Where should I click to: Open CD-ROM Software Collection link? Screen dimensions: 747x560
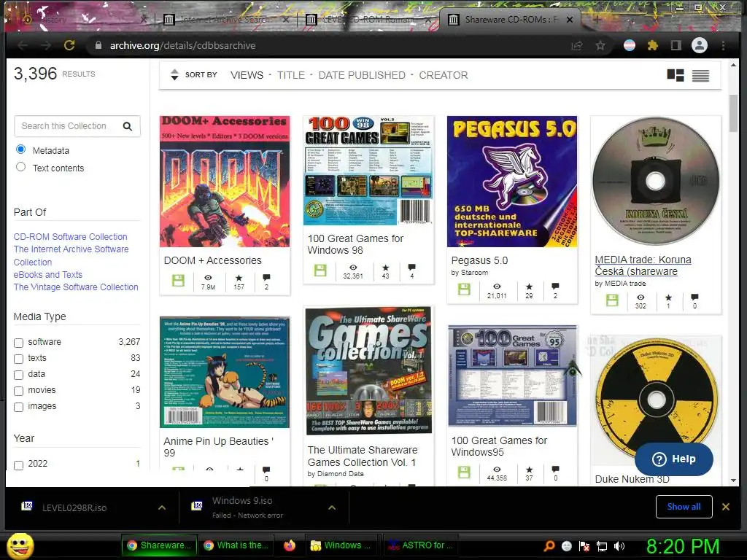(71, 237)
